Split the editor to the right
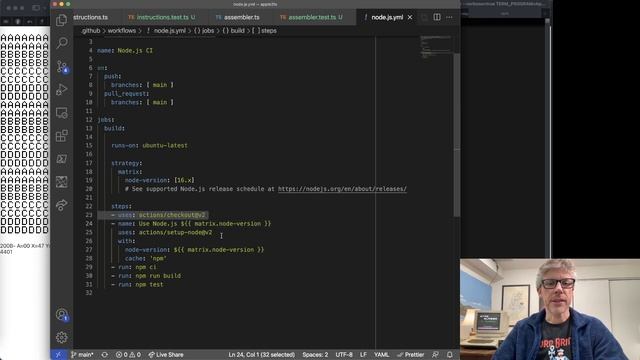The image size is (640, 360). click(437, 17)
